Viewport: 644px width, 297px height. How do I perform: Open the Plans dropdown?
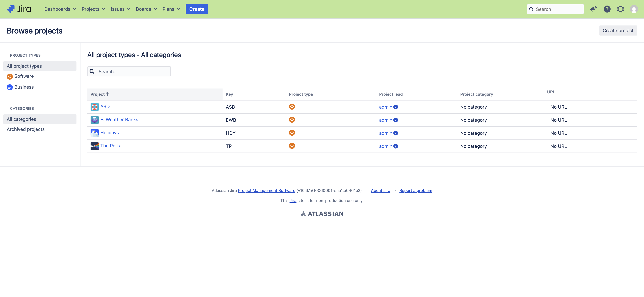171,9
